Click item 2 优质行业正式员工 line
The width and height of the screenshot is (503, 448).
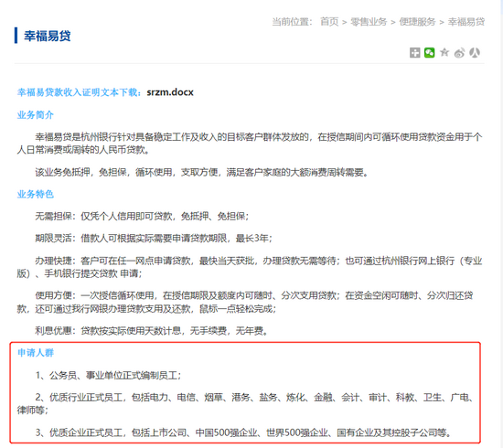tap(245, 404)
